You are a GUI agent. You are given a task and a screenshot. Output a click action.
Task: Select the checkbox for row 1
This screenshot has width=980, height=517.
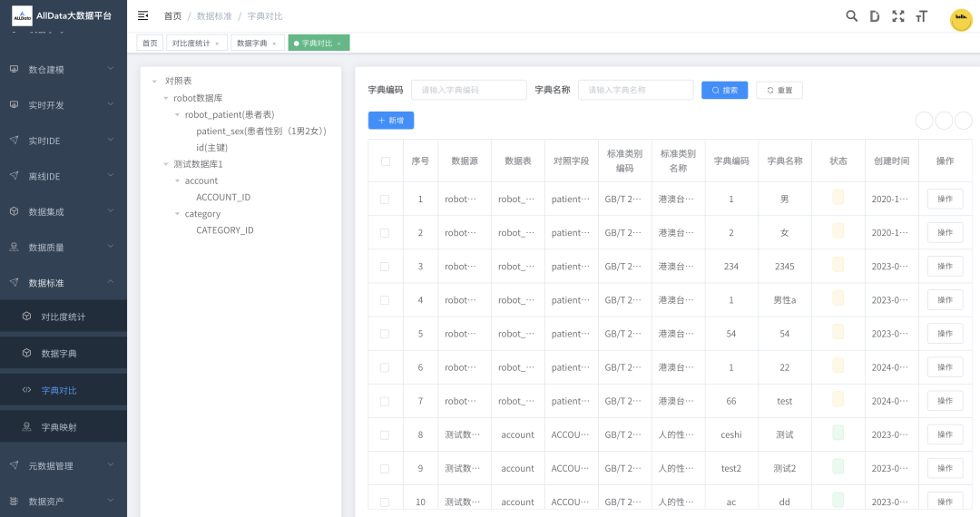click(x=385, y=200)
